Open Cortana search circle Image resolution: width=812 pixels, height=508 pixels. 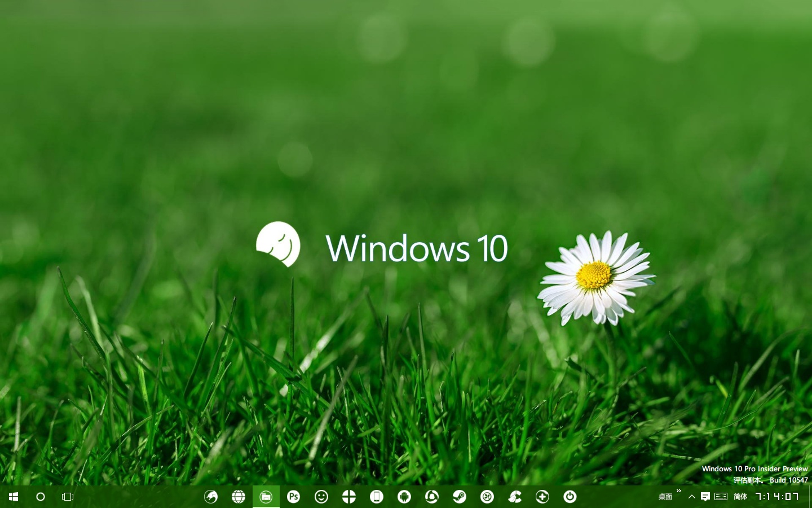pyautogui.click(x=41, y=497)
